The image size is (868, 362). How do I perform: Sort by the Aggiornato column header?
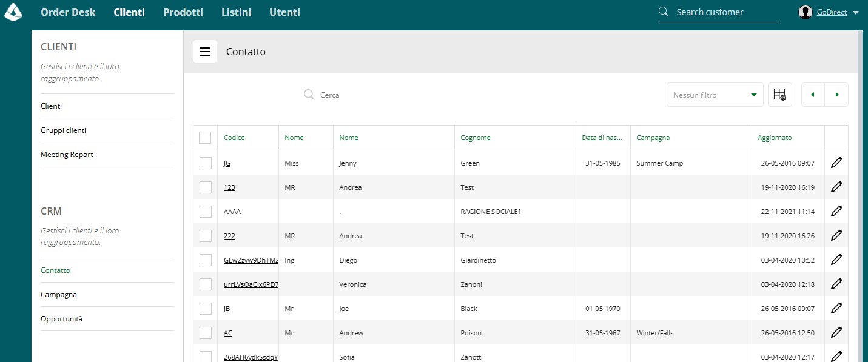[775, 138]
